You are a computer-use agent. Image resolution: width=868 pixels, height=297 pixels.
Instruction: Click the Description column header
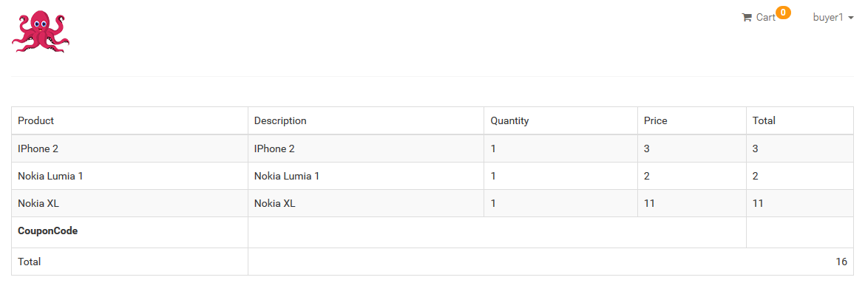click(280, 120)
